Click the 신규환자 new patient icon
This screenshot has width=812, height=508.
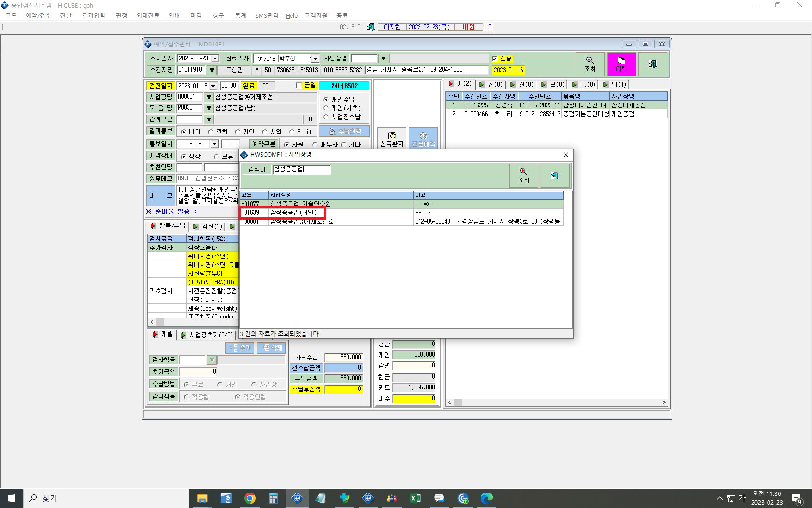click(x=391, y=139)
